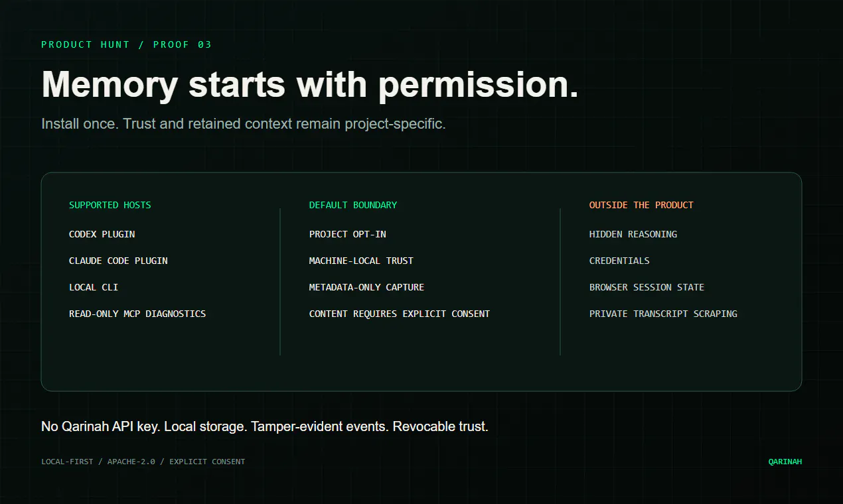Click the 'CODEX PLUGIN' entry
The height and width of the screenshot is (504, 843).
[102, 234]
